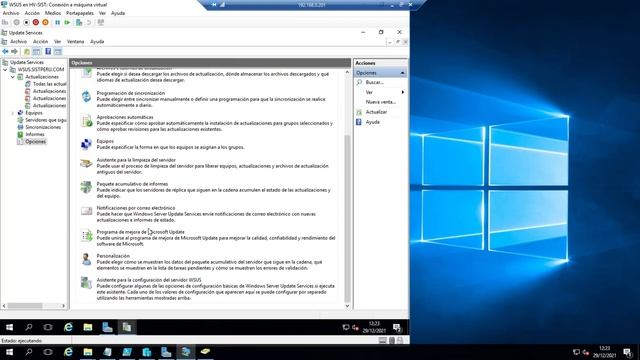
Task: Select Servidores que siguen tree item
Action: click(46, 120)
